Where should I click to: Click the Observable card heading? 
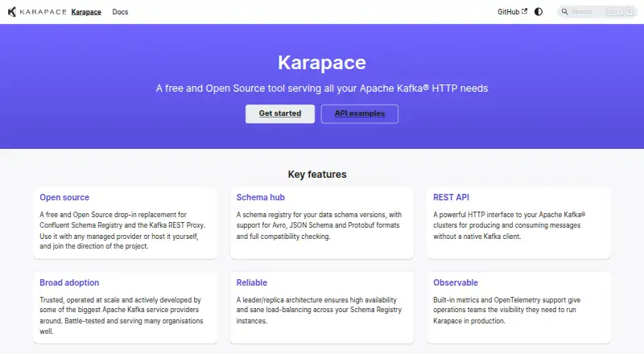click(456, 282)
